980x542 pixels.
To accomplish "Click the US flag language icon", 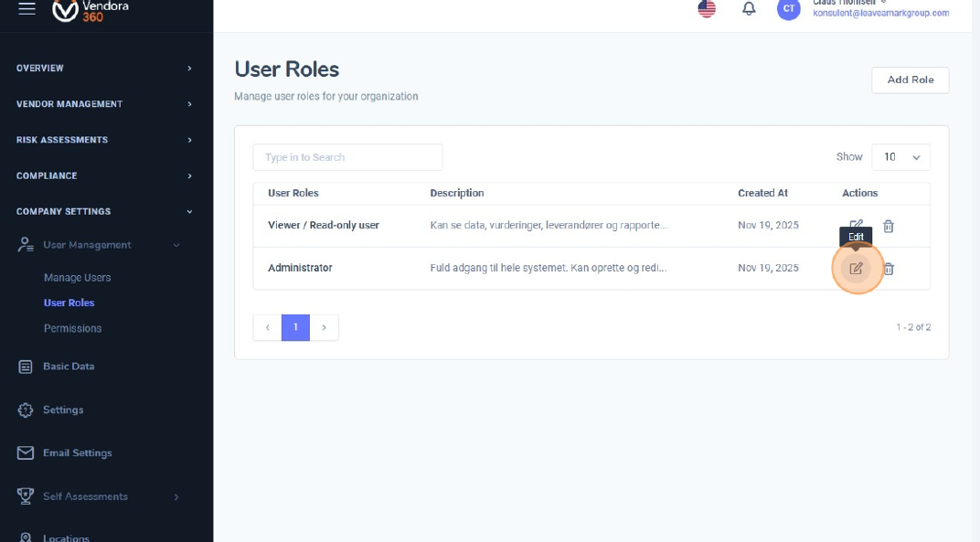I will point(707,9).
